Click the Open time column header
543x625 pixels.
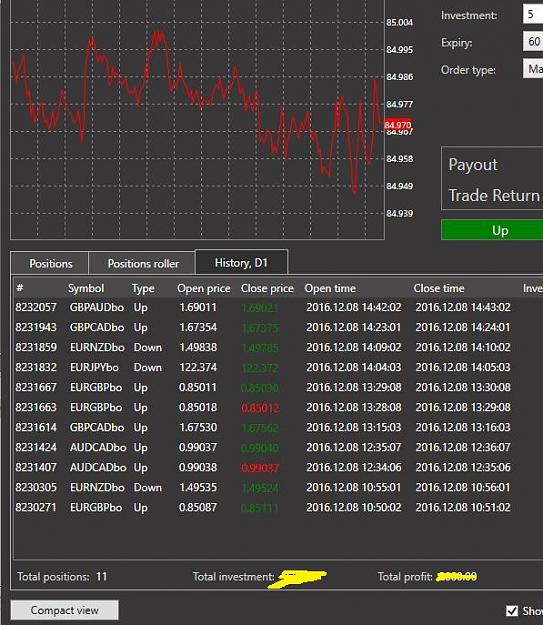[x=330, y=288]
